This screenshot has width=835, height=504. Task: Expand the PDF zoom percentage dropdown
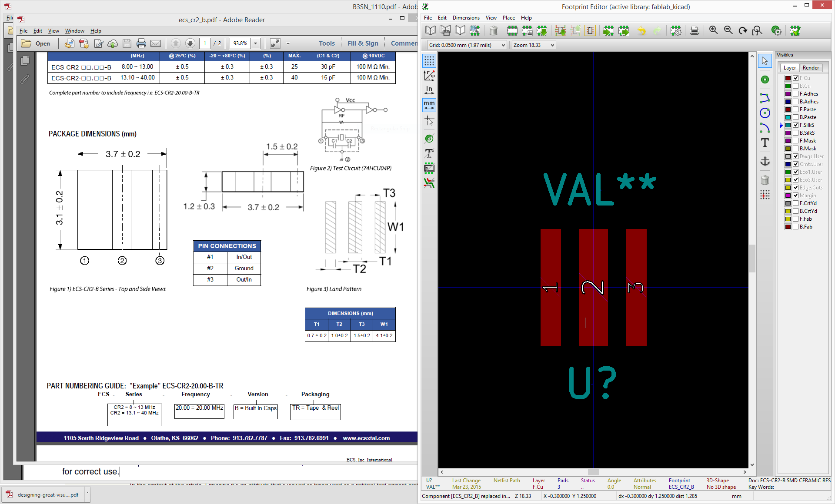(x=256, y=43)
